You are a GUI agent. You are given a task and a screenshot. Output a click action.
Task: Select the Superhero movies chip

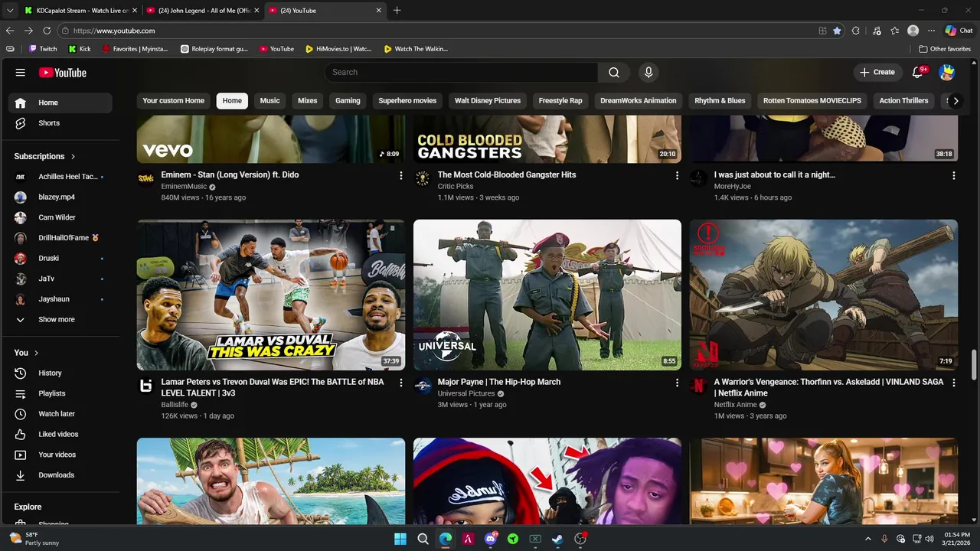pyautogui.click(x=407, y=101)
